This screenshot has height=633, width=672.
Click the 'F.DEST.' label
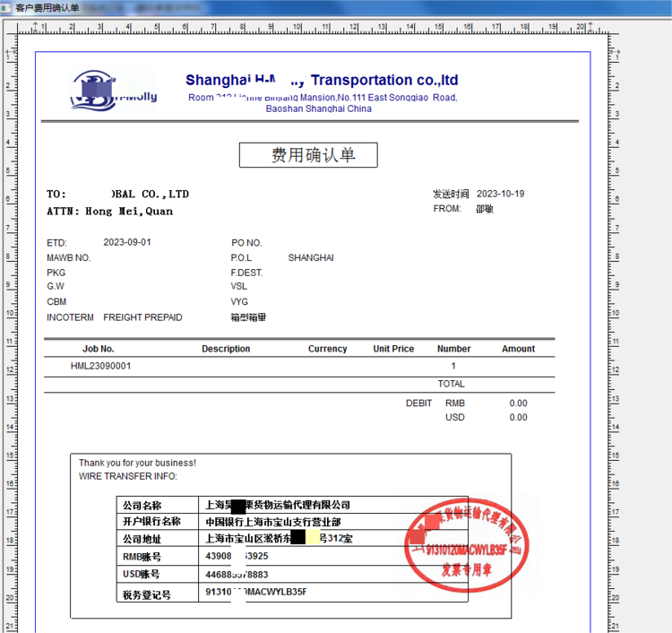coord(247,273)
